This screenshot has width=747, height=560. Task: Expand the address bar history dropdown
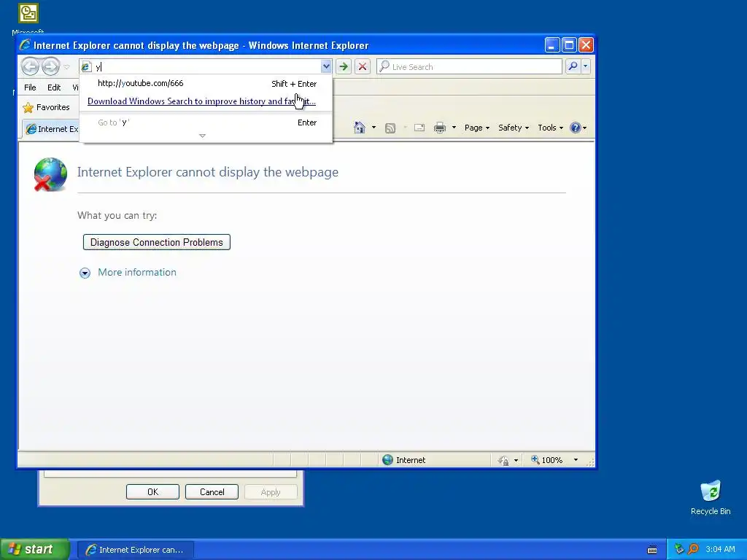[326, 66]
